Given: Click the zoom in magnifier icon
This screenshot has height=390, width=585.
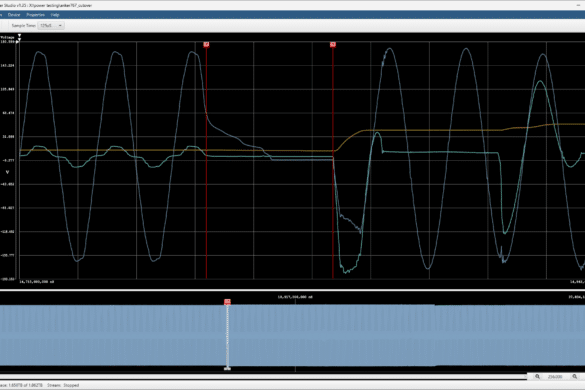Looking at the screenshot, I should coord(575,377).
